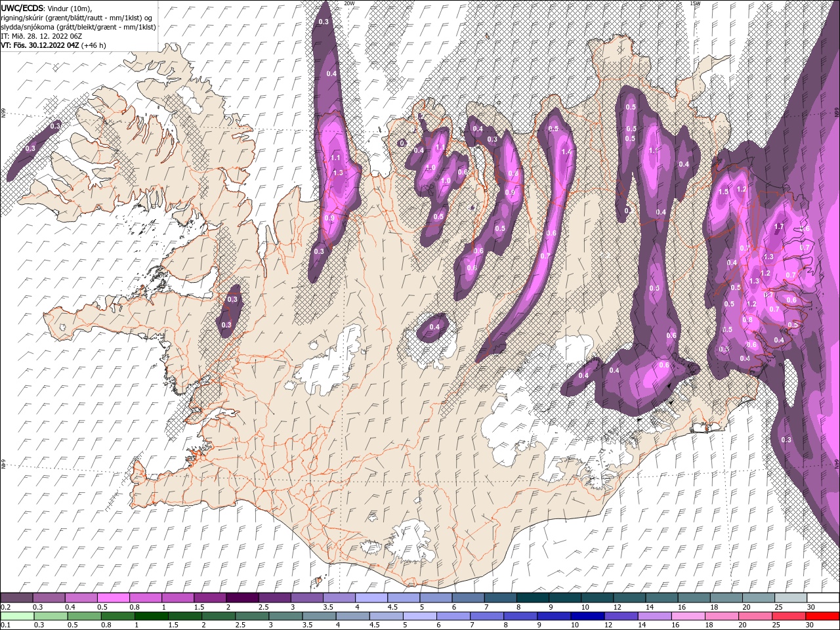Select the pale grey upper swatch labeled 25
Viewport: 840px width, 630px height.
coord(790,598)
